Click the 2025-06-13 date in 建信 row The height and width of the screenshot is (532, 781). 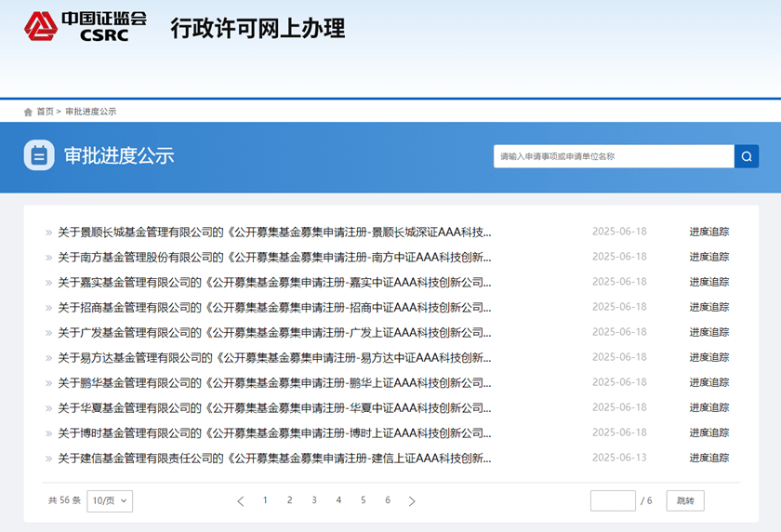619,458
